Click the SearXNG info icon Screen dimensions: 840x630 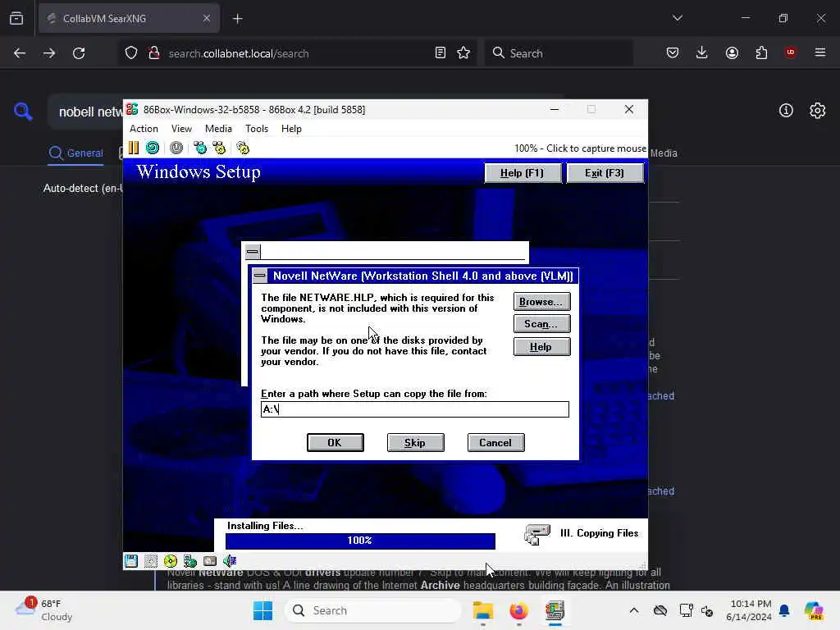[786, 111]
